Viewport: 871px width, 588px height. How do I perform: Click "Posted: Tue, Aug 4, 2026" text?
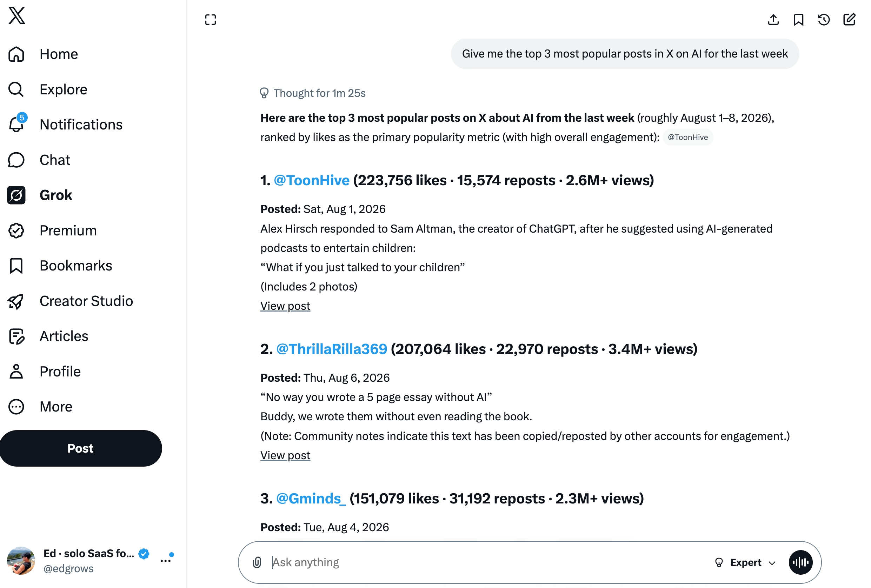click(x=325, y=527)
